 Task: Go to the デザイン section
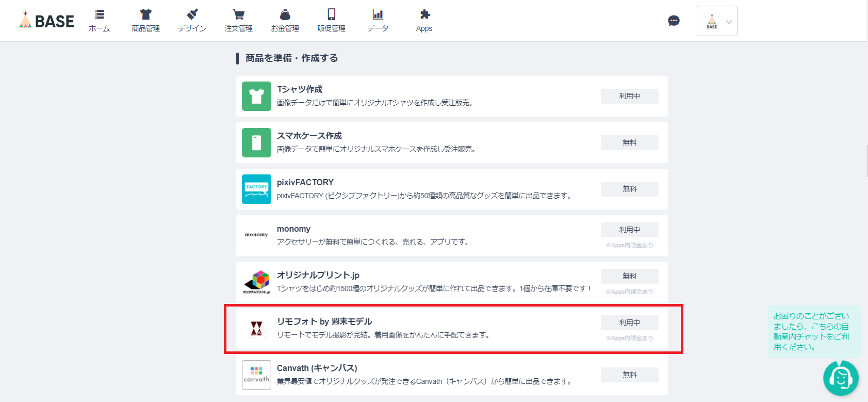pyautogui.click(x=192, y=21)
